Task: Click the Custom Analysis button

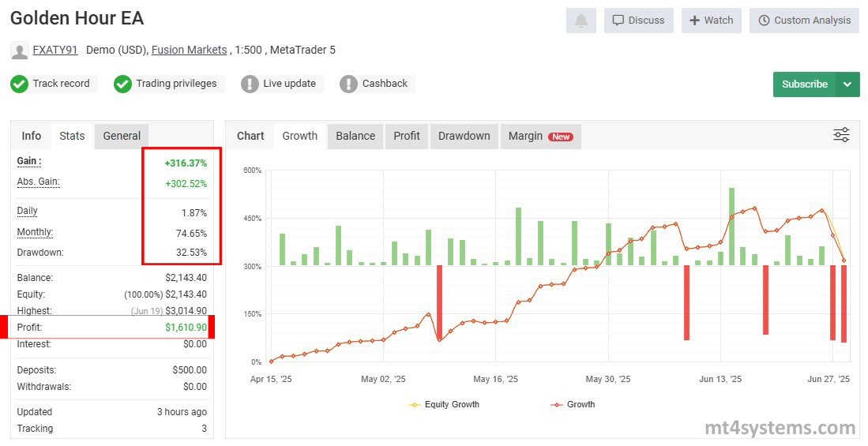Action: (804, 21)
